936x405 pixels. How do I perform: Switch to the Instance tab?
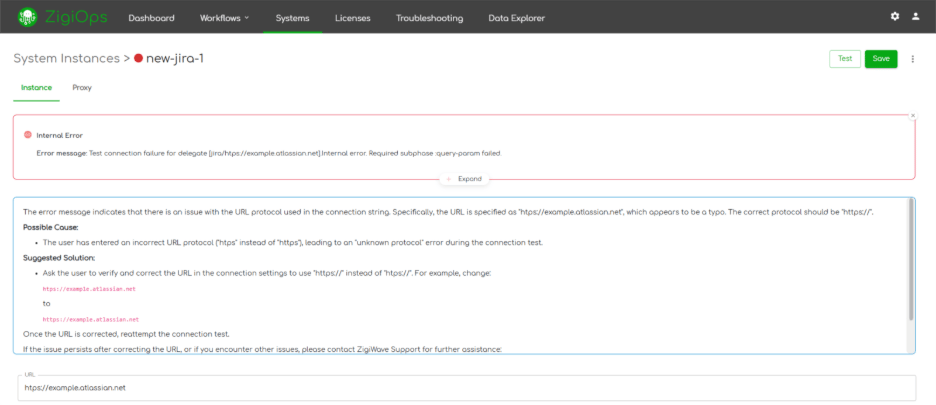tap(36, 88)
